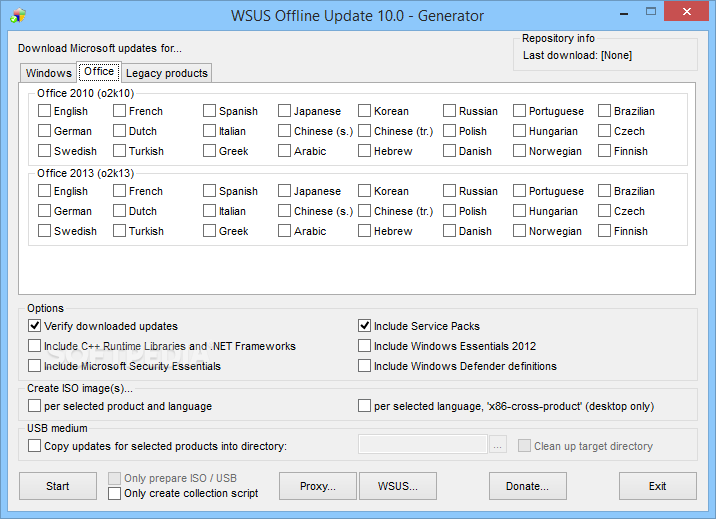Close the WSUS Offline Update window
This screenshot has width=716, height=519.
click(686, 12)
